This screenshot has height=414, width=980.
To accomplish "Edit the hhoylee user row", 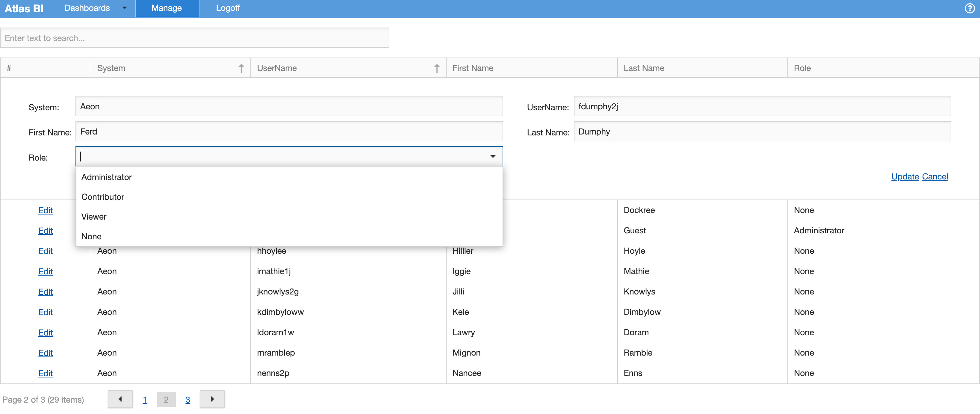I will 46,251.
